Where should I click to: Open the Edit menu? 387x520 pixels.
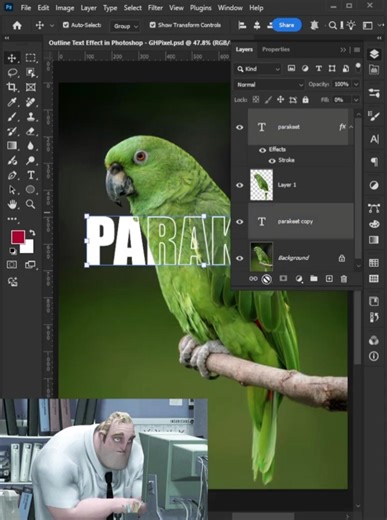click(43, 8)
